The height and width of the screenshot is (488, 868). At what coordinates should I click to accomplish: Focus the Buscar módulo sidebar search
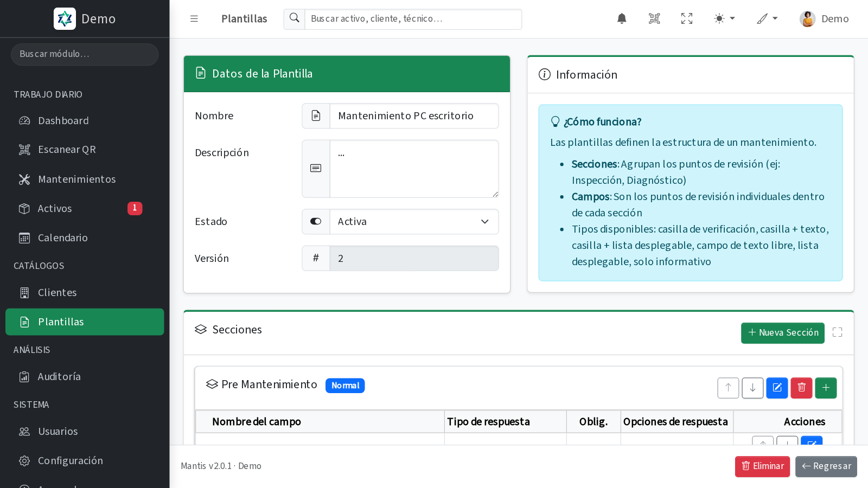85,54
